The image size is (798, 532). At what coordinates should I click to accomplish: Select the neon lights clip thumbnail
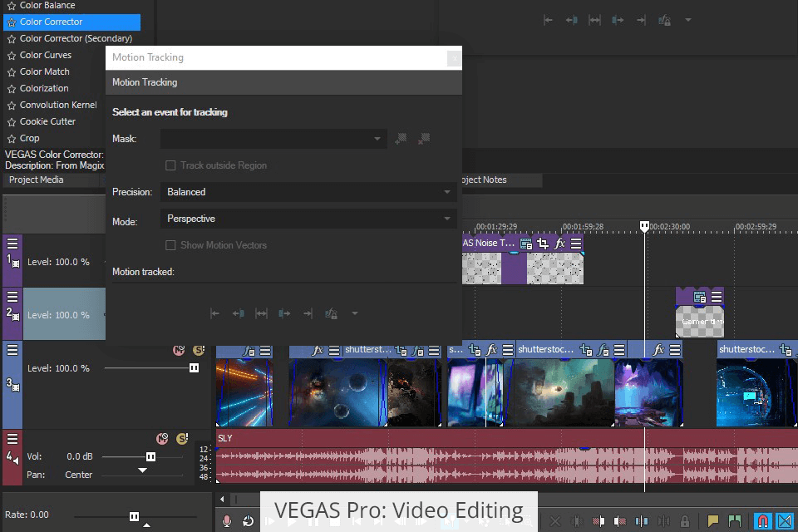click(244, 392)
